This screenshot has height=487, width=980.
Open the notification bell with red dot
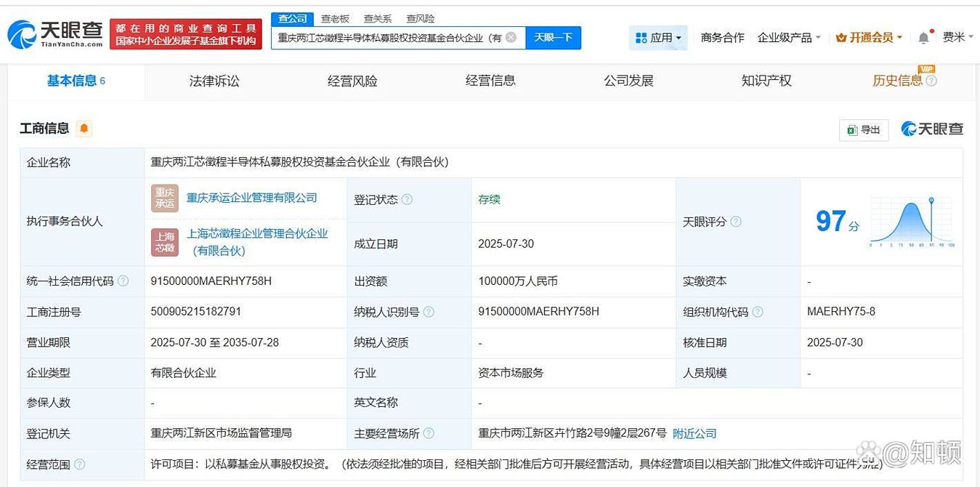coord(923,36)
